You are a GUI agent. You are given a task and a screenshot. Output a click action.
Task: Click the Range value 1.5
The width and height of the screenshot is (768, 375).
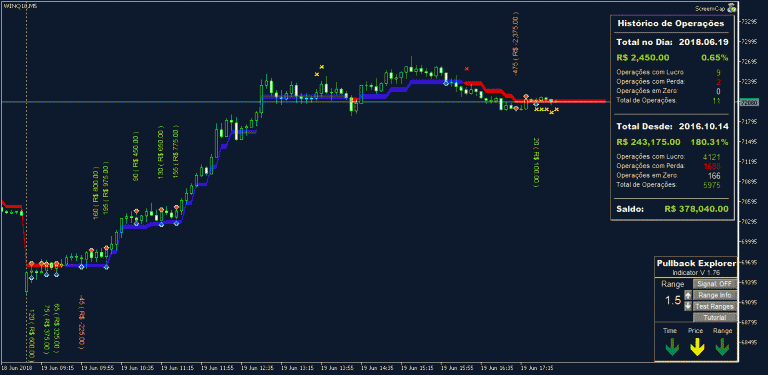672,301
